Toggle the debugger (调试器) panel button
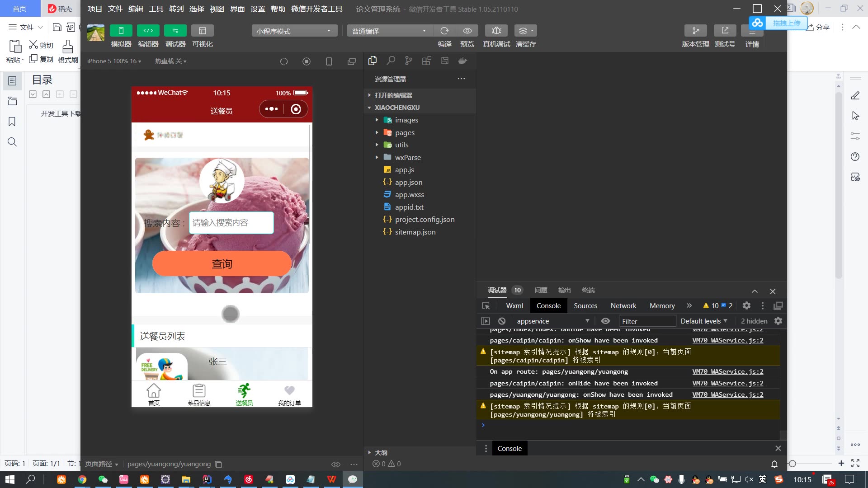This screenshot has height=488, width=868. click(175, 31)
